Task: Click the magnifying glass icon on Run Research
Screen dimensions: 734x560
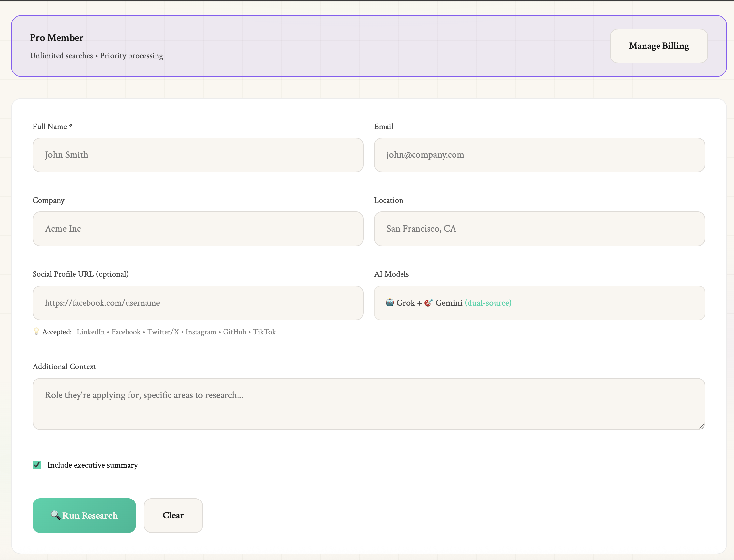Action: point(55,515)
